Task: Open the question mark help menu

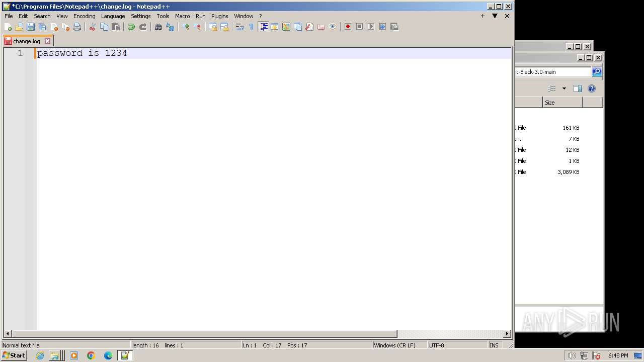Action: tap(260, 16)
